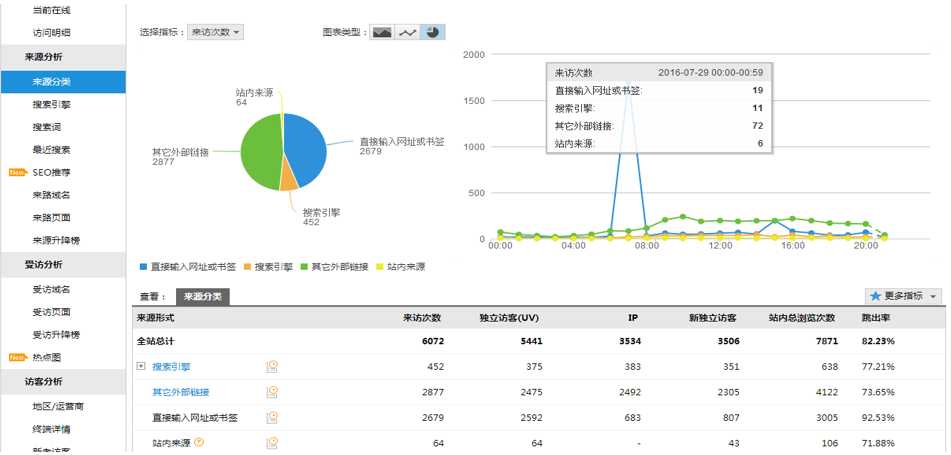
Task: Click the 站内来源 64 pie label
Action: tap(254, 98)
